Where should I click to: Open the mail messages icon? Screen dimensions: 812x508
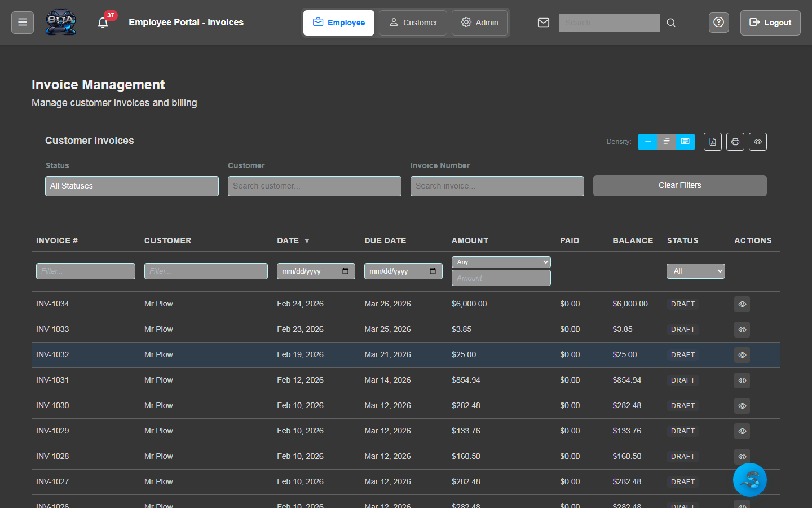coord(543,23)
